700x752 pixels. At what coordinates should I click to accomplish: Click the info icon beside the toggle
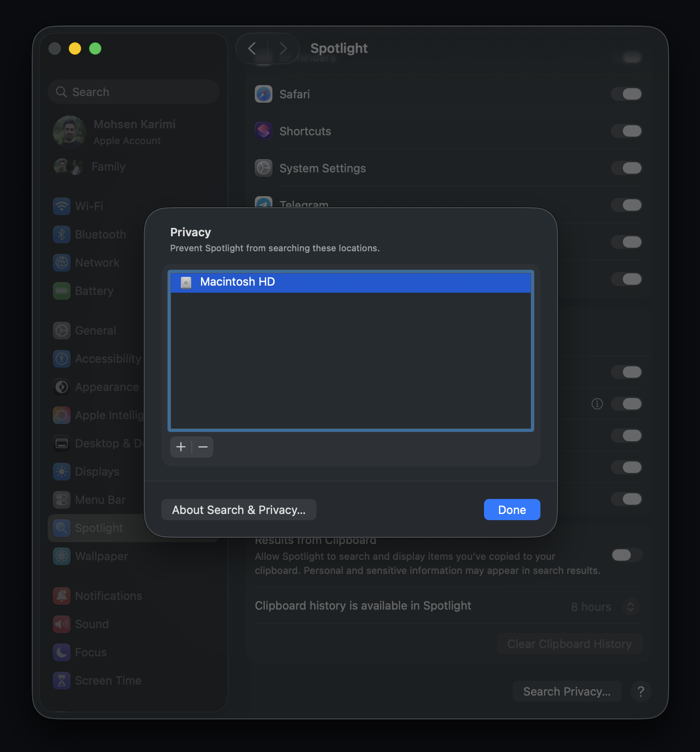point(597,404)
